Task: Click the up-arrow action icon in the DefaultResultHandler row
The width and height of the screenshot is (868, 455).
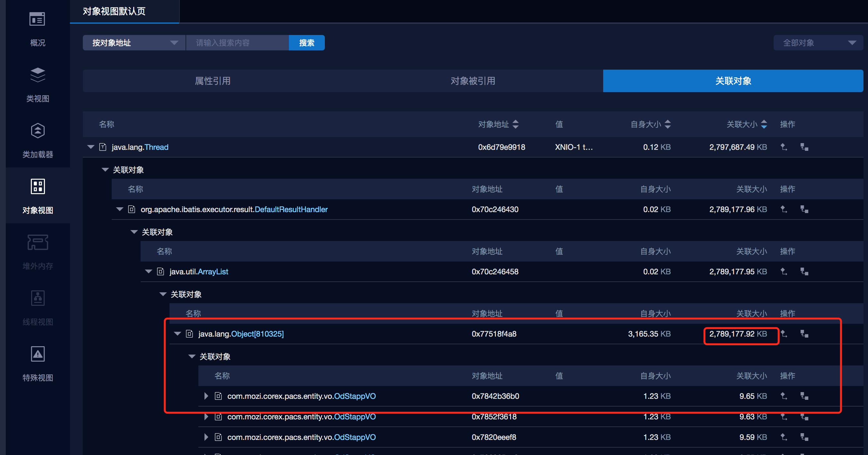Action: pyautogui.click(x=784, y=209)
